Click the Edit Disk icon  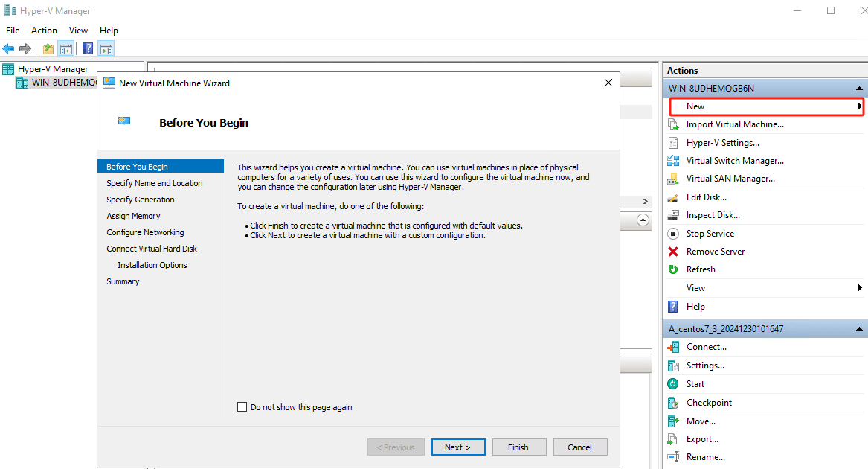(x=673, y=197)
